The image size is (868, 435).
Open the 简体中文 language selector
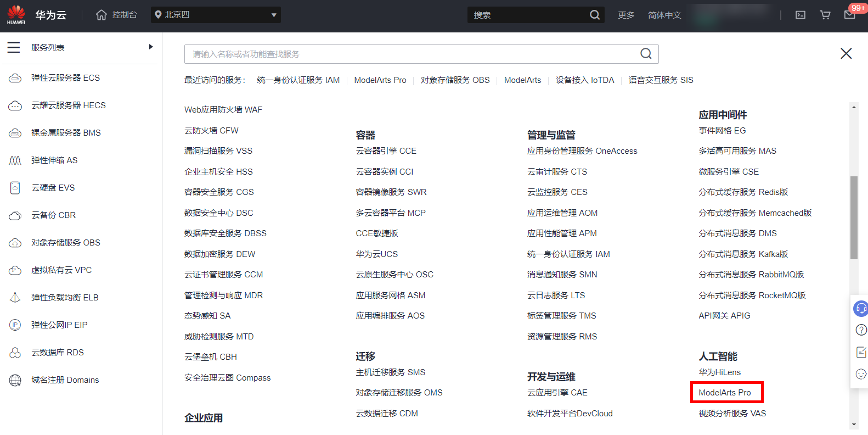click(664, 15)
